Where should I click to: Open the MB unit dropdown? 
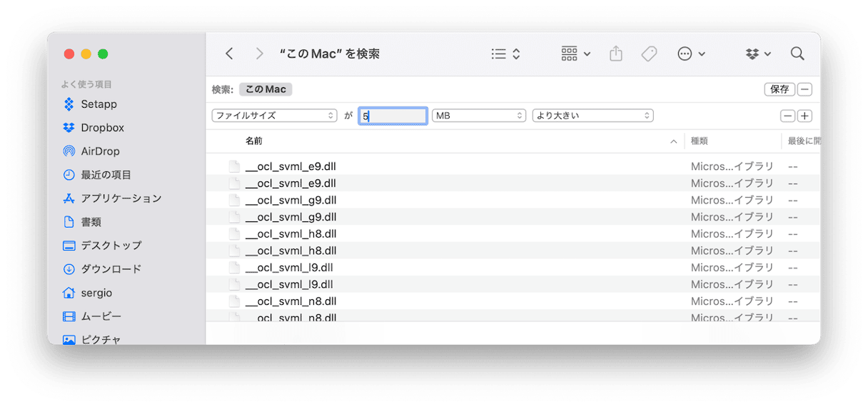point(478,115)
